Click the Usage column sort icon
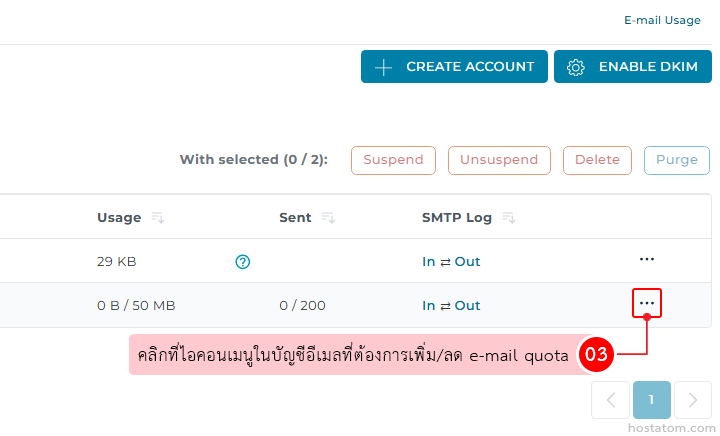This screenshot has height=436, width=720. pyautogui.click(x=159, y=218)
